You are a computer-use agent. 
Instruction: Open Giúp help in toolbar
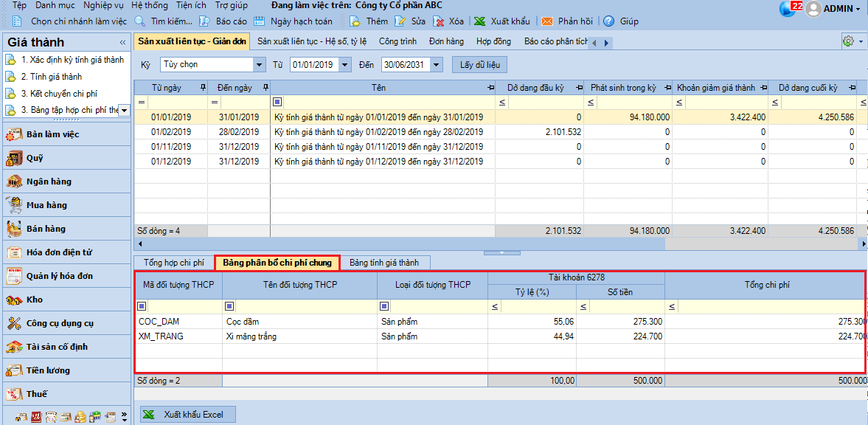tap(622, 21)
